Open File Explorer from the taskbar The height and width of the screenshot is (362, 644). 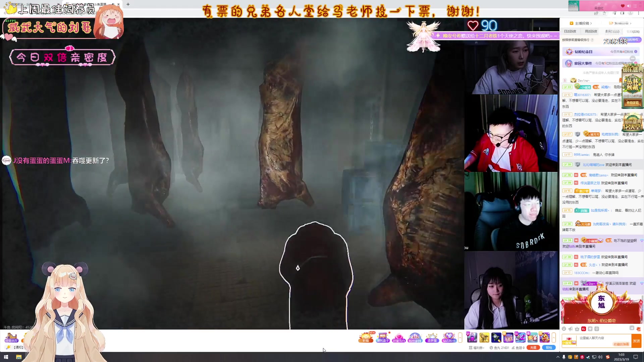click(19, 357)
